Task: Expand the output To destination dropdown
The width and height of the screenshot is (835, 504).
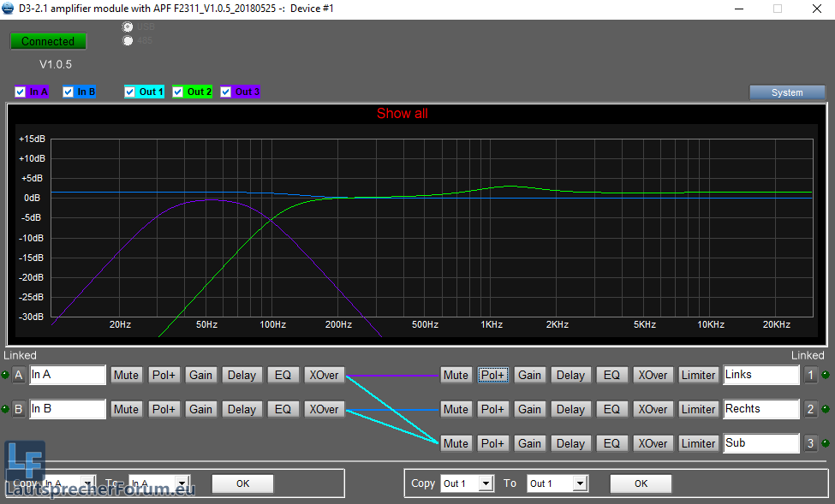Action: 580,483
